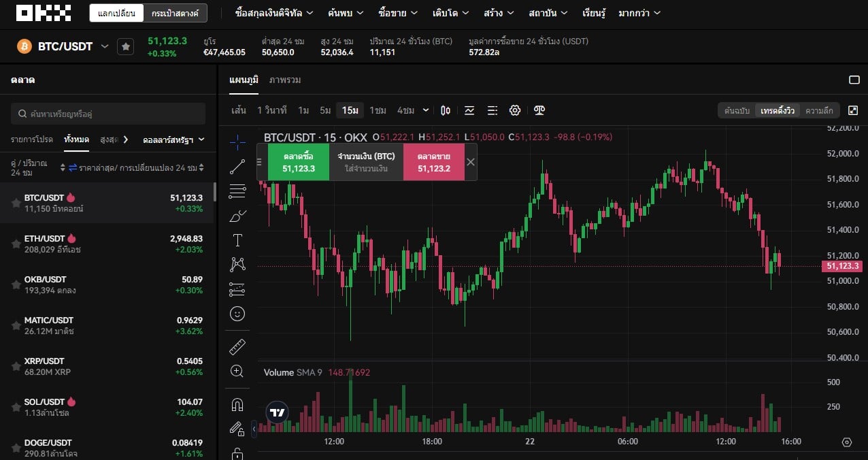
Task: Open the emoji sticker tool
Action: point(237,314)
